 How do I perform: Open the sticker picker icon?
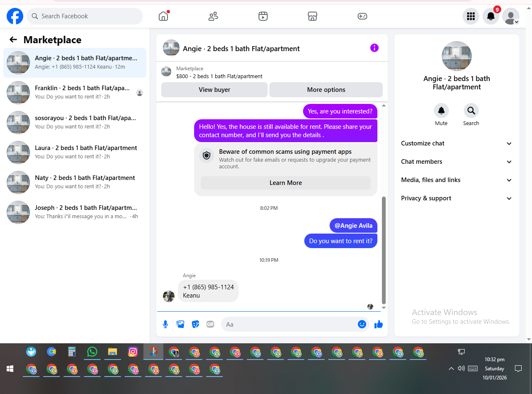tap(195, 324)
